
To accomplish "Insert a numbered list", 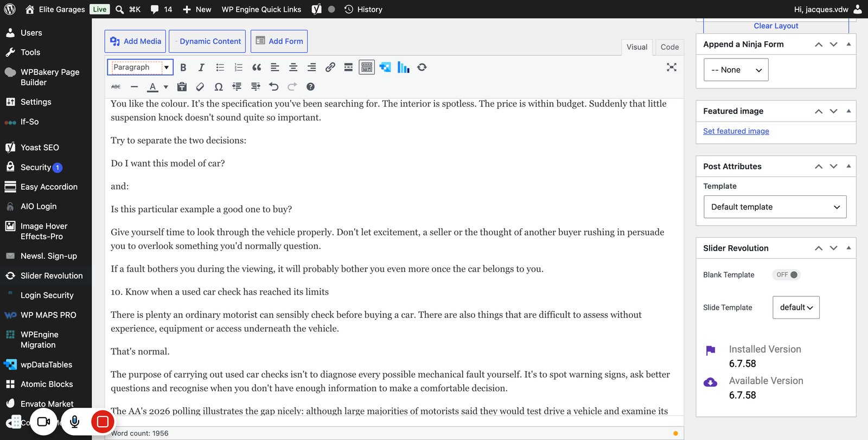I will (x=238, y=67).
